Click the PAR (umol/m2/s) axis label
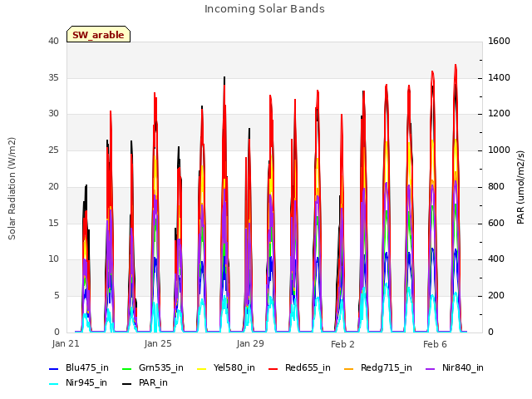Screen dimensions: 532x399 (520, 187)
